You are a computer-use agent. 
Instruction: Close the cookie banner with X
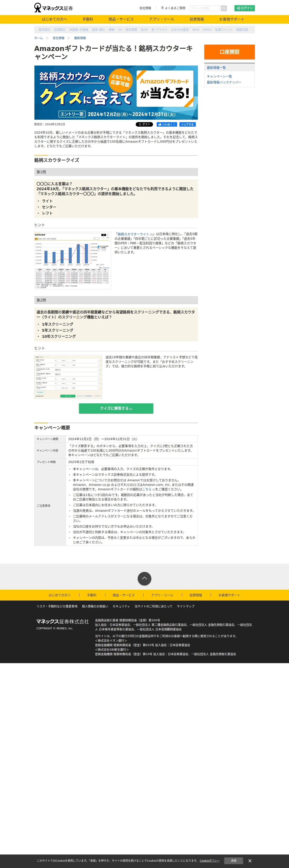[250, 861]
